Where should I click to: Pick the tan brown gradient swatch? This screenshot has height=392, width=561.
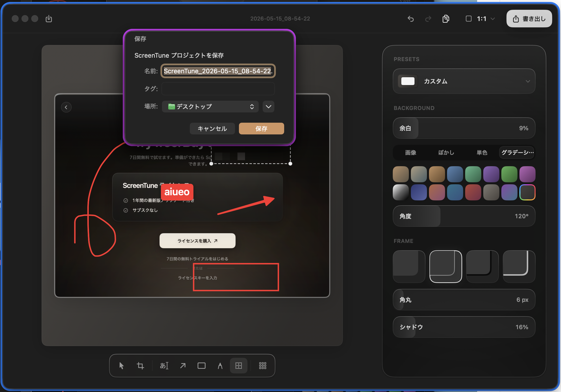coord(401,174)
